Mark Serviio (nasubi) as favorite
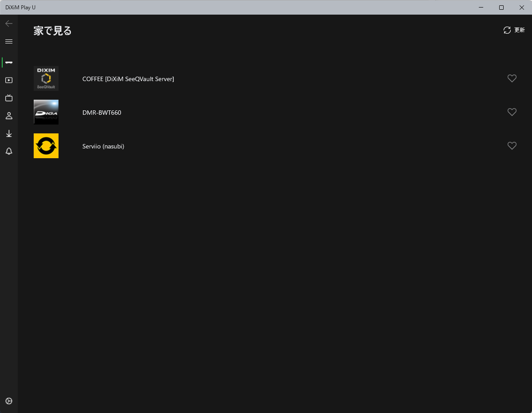532x413 pixels. point(512,146)
